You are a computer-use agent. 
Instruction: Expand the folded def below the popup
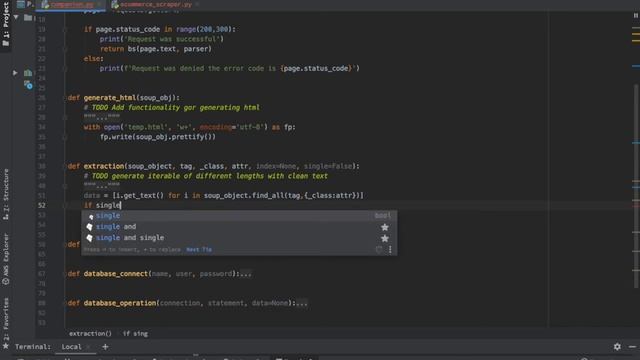coord(65,244)
